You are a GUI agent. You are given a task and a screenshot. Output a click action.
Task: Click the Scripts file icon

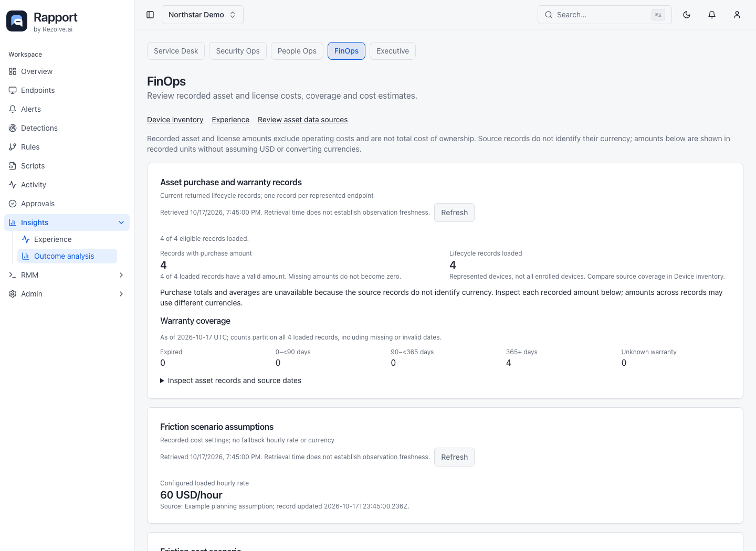(x=13, y=166)
